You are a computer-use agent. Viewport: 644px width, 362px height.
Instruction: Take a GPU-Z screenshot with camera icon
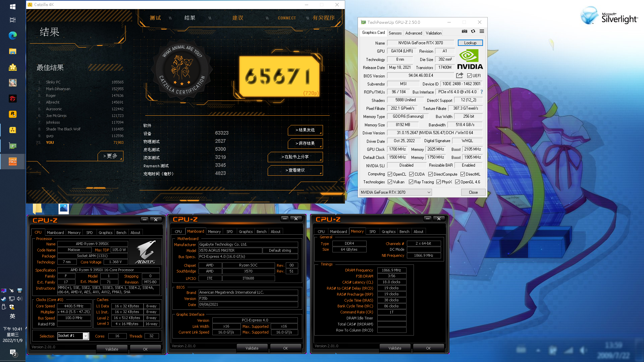coord(464,31)
